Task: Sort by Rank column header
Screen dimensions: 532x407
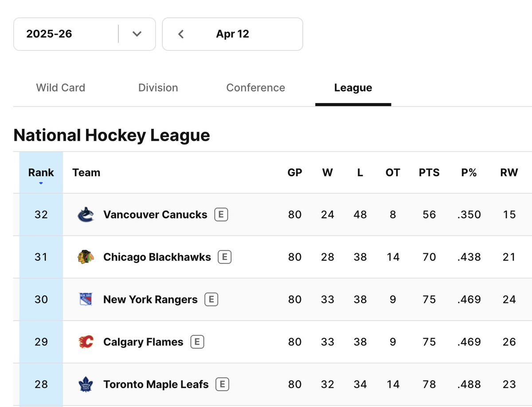Action: pyautogui.click(x=41, y=173)
